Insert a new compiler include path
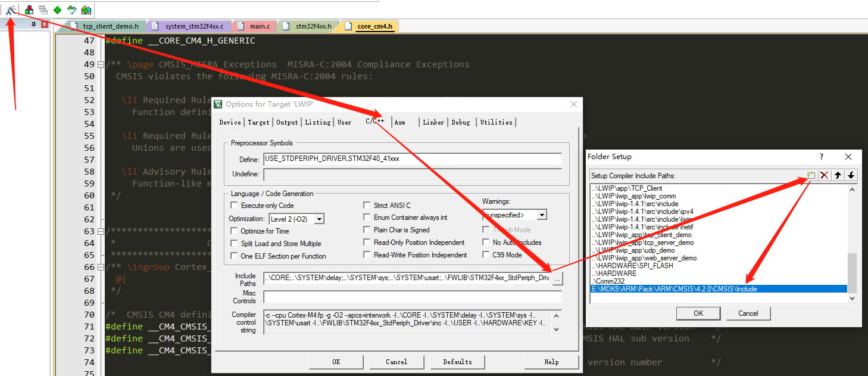 pyautogui.click(x=811, y=175)
